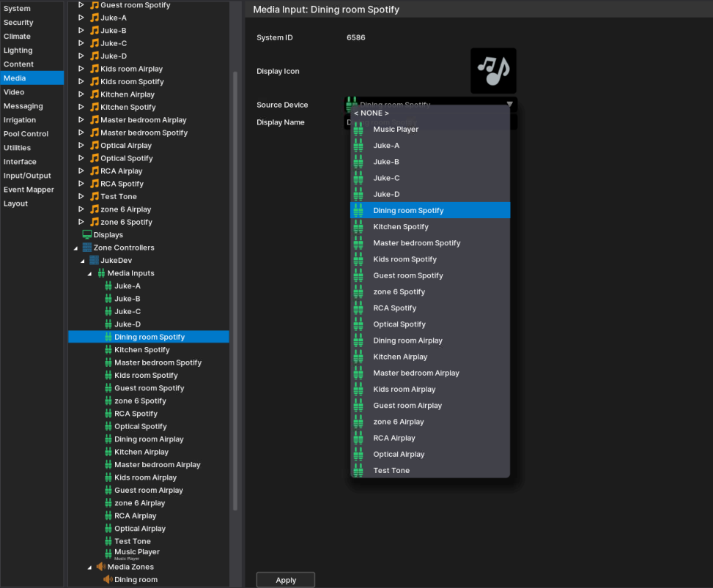Select Test Tone from source dropdown
Screen dimensions: 713x588
pos(430,470)
